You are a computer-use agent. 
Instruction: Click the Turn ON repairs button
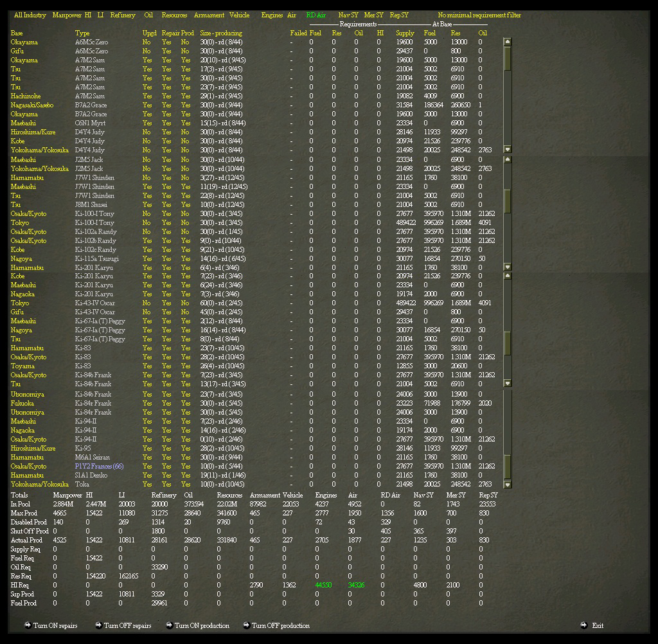pos(51,625)
